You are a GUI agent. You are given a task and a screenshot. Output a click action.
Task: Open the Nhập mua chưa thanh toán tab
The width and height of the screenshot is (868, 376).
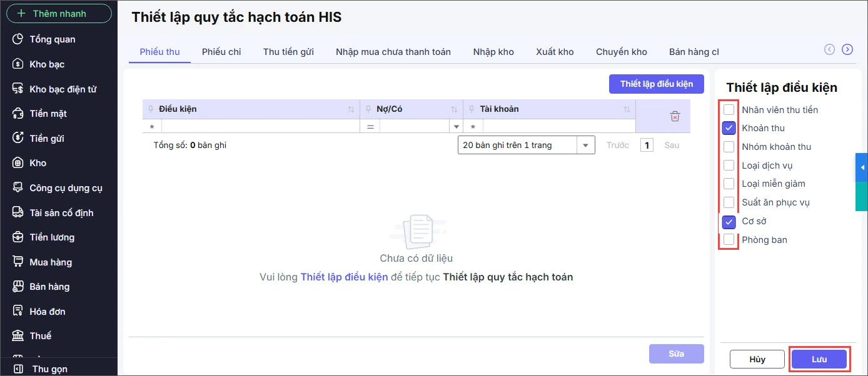tap(393, 52)
